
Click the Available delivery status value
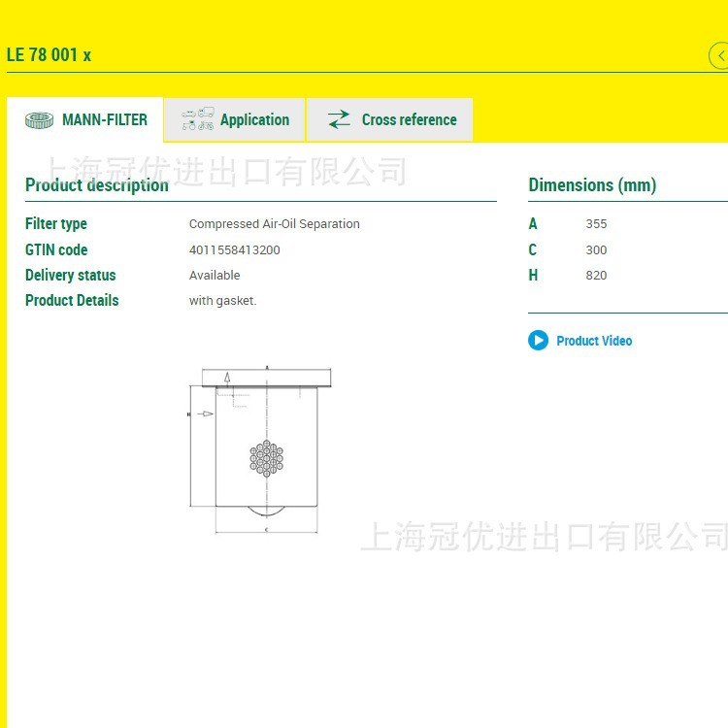pos(215,276)
